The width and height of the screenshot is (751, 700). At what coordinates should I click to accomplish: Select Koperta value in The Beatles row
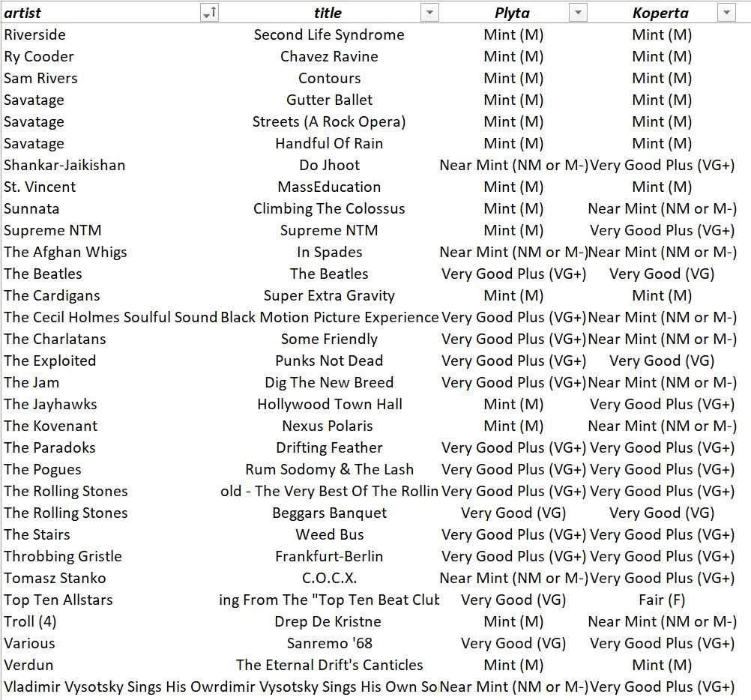click(x=662, y=274)
